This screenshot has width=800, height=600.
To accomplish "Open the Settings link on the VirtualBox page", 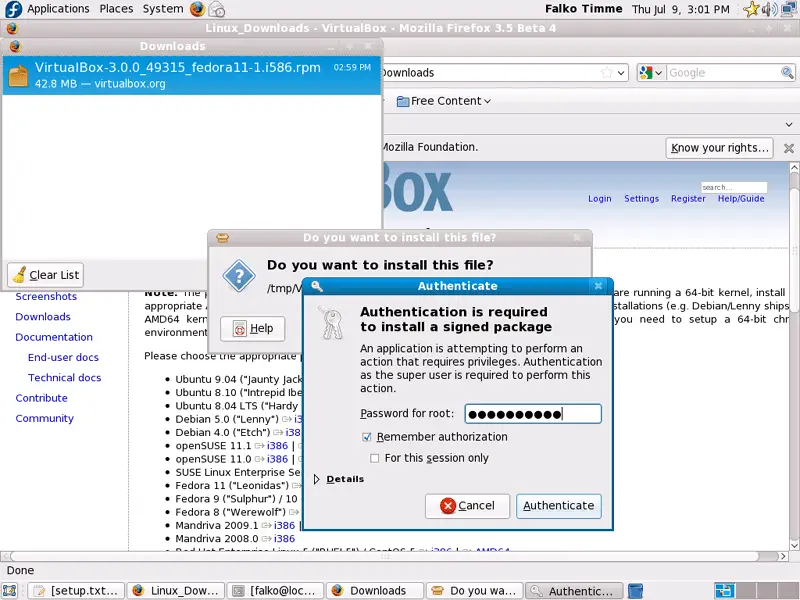I will [x=641, y=198].
